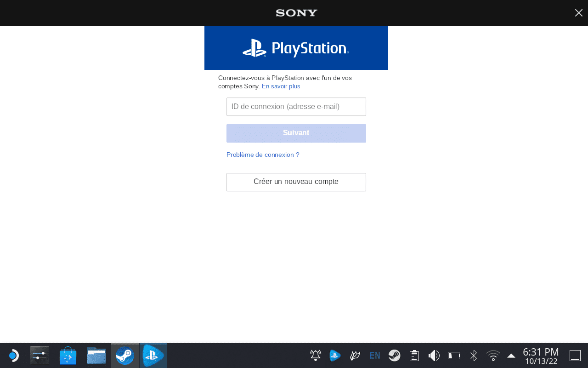Click 'Créer un nouveau compte' button

pyautogui.click(x=296, y=182)
